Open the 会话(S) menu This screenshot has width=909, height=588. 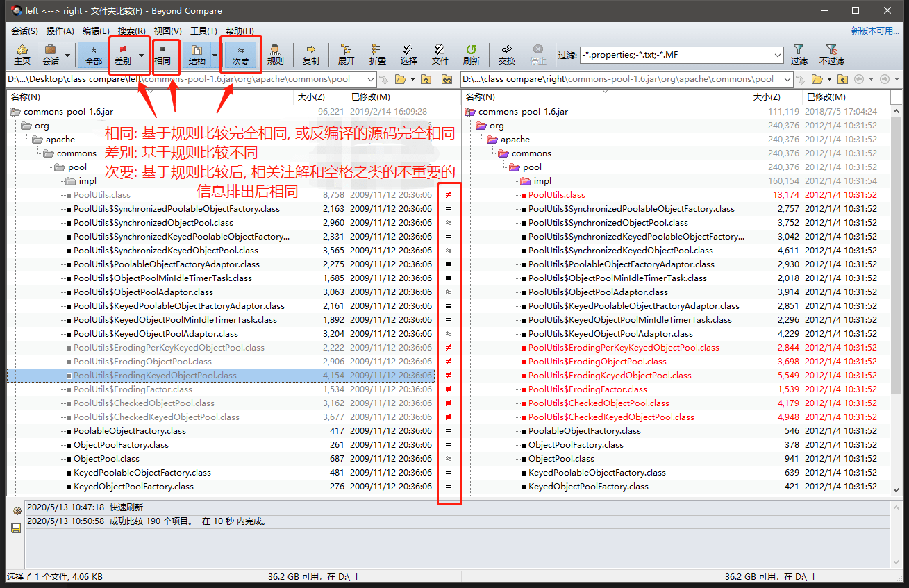(x=24, y=31)
